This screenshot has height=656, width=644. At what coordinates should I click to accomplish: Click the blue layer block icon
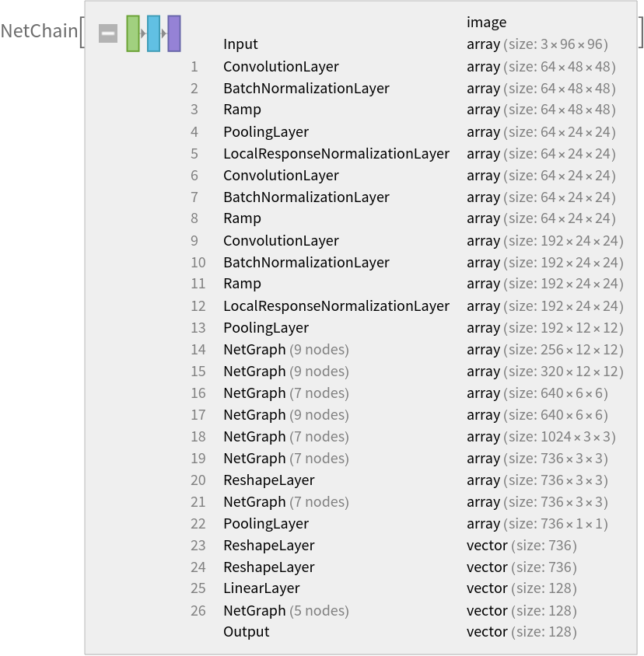[153, 33]
